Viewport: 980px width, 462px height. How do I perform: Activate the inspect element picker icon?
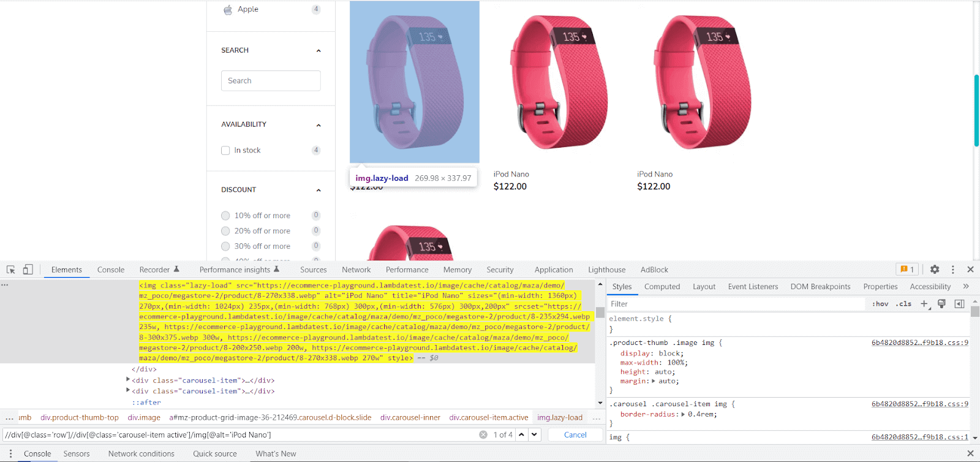[11, 270]
